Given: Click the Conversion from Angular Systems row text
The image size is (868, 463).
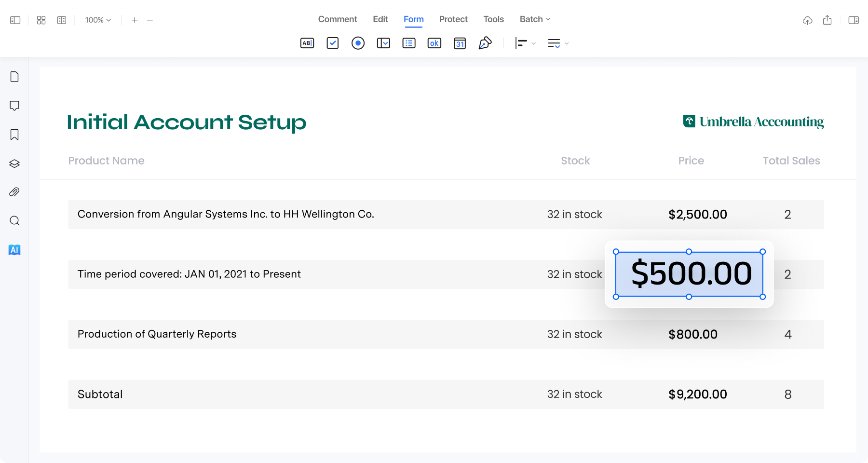Looking at the screenshot, I should coord(226,214).
